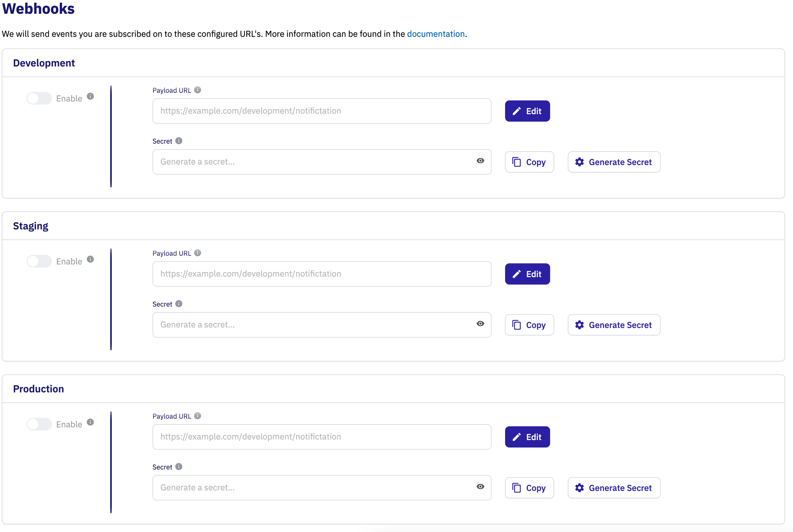Click info icon next to Production Enable
Image resolution: width=793 pixels, height=532 pixels.
pyautogui.click(x=90, y=422)
